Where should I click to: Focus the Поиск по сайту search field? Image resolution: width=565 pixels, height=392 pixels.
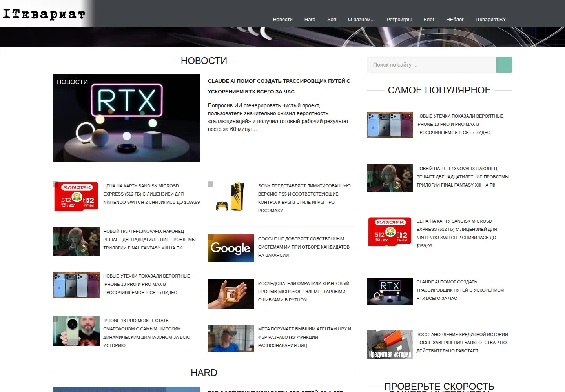[432, 65]
